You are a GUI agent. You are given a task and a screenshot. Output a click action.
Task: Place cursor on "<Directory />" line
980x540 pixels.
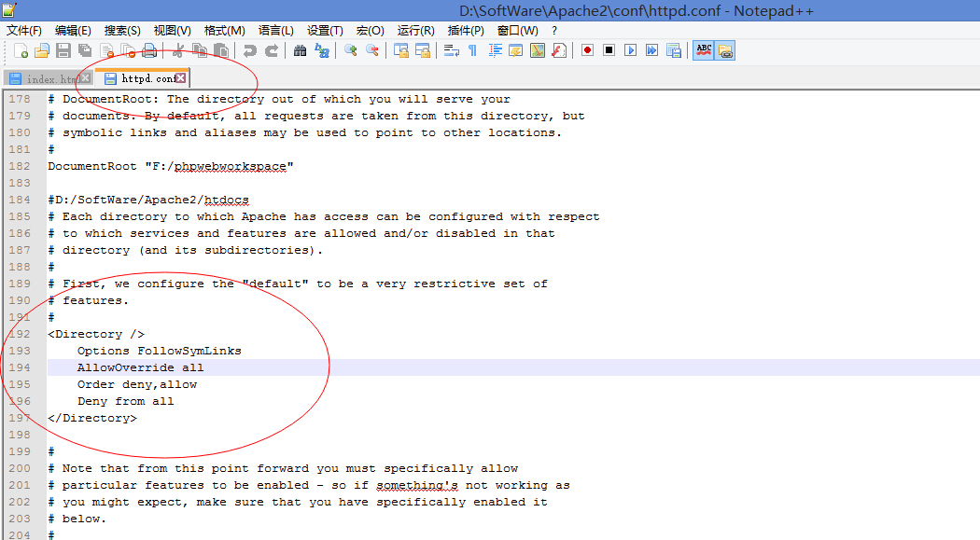click(x=96, y=334)
